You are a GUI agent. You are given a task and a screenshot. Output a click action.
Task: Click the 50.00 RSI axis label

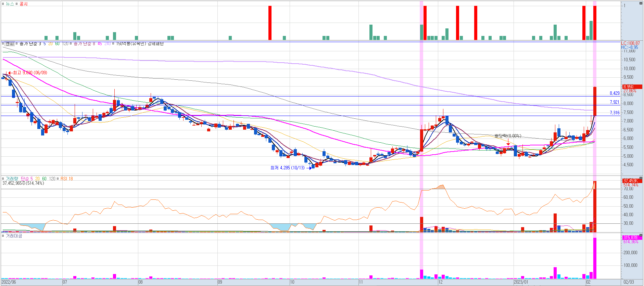point(628,206)
